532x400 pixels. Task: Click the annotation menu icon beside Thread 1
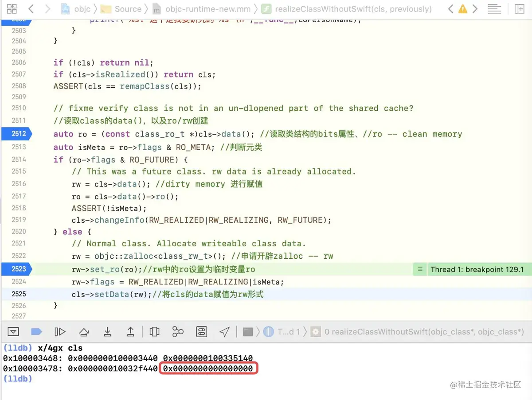(419, 269)
